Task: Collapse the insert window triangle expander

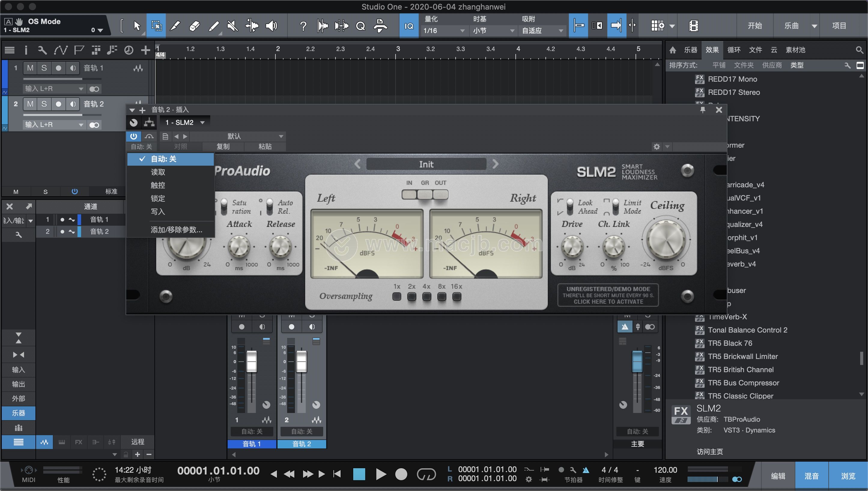Action: coord(132,110)
